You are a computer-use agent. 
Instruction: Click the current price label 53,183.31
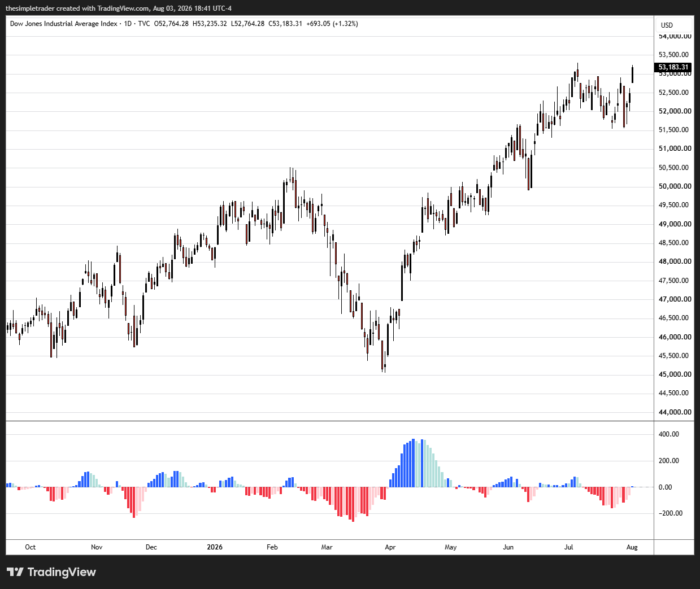click(673, 67)
